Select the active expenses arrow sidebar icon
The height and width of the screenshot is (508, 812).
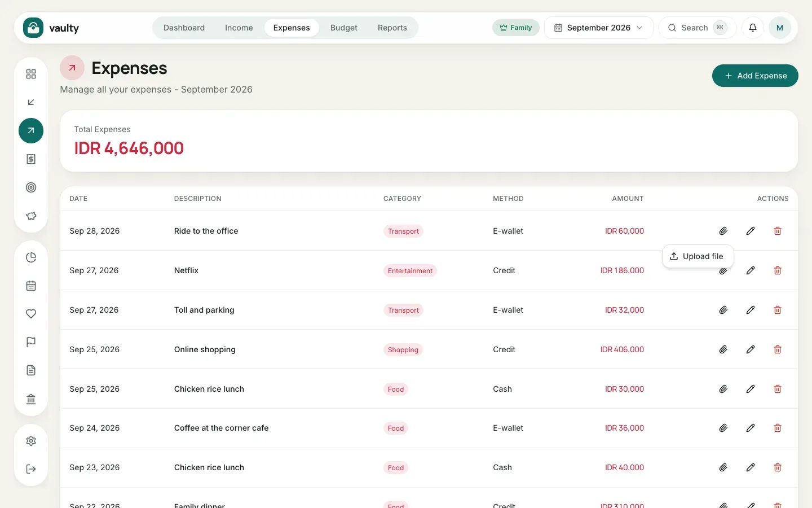tap(31, 130)
